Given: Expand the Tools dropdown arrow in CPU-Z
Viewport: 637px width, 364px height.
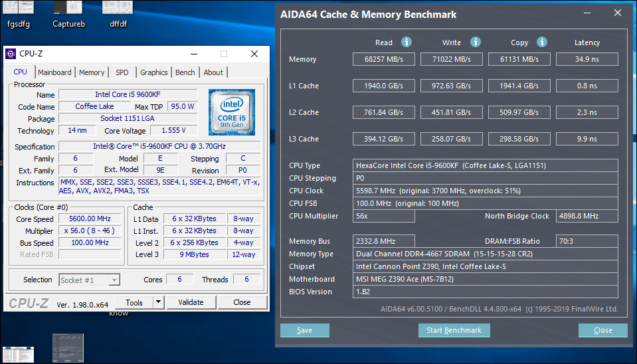Looking at the screenshot, I should pyautogui.click(x=159, y=302).
